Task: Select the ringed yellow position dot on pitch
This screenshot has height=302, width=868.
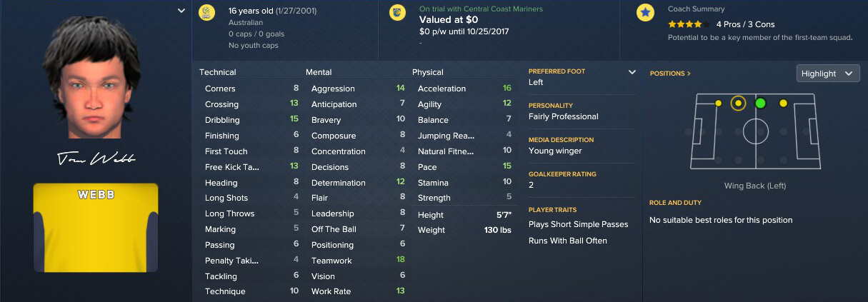Action: 739,104
